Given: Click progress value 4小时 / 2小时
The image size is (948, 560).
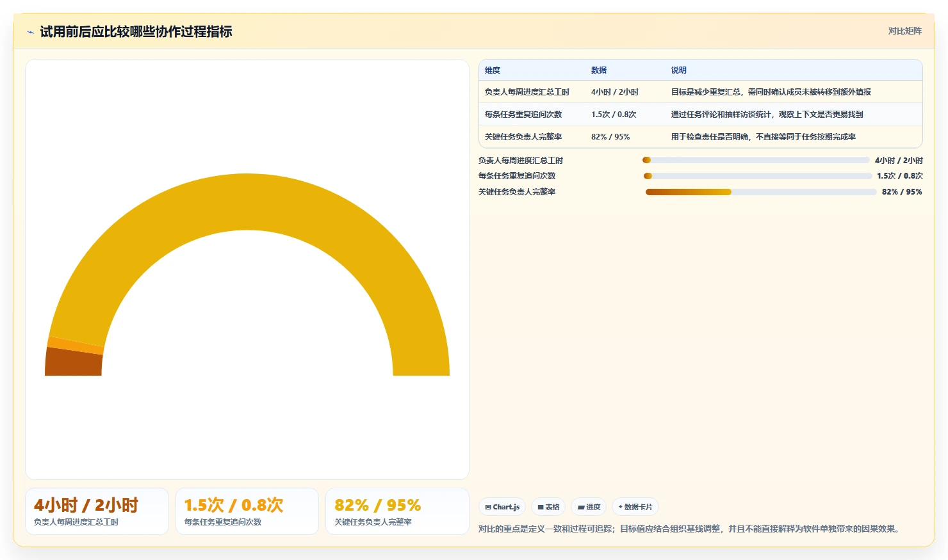Looking at the screenshot, I should click(x=899, y=161).
